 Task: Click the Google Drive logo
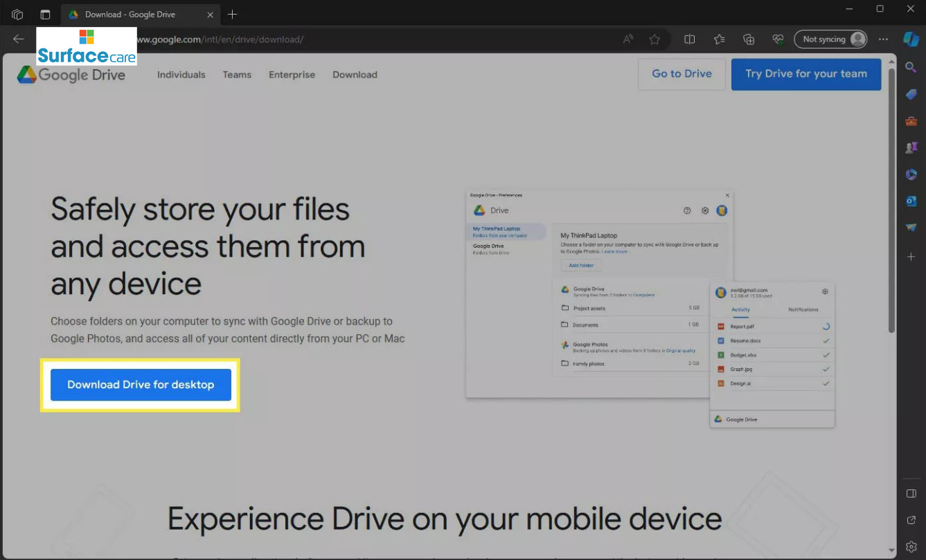pos(71,75)
